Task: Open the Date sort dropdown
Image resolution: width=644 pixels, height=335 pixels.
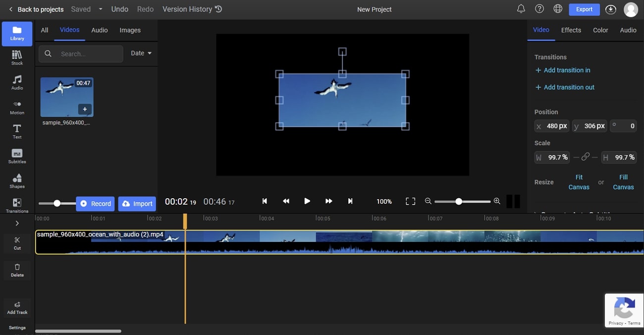Action: click(141, 53)
